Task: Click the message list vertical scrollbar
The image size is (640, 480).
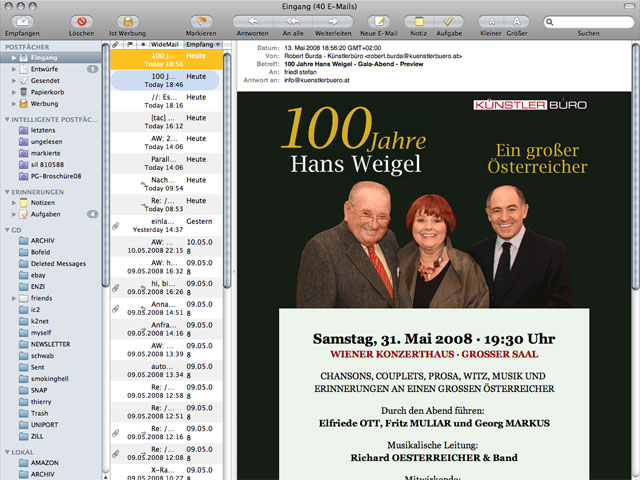Action: pyautogui.click(x=227, y=169)
